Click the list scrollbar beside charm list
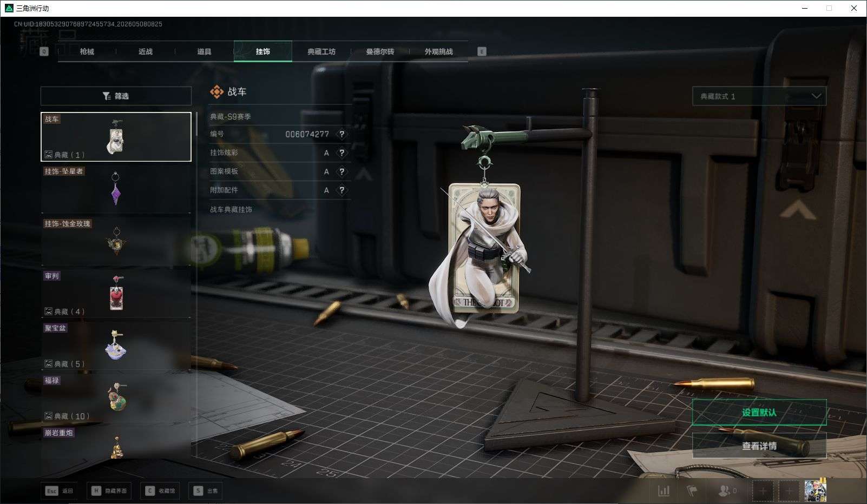Screen dimensions: 867x504 (196, 124)
